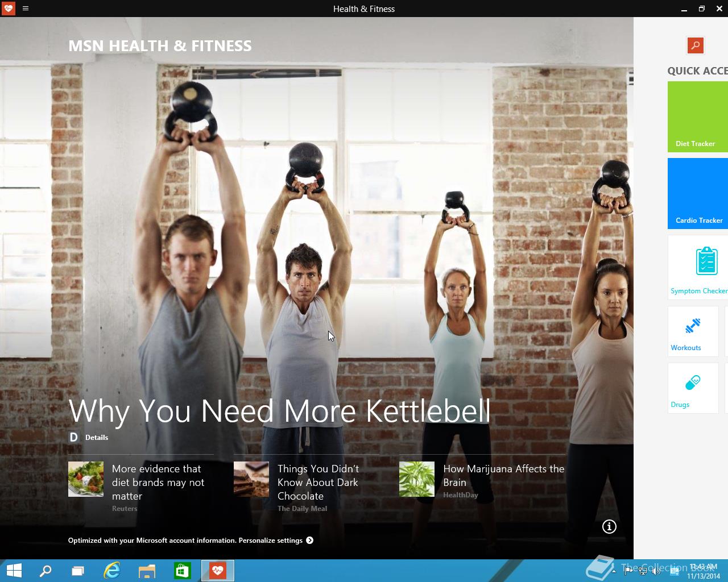Click the taskbar Search magnifier icon
The height and width of the screenshot is (582, 728).
(x=45, y=571)
